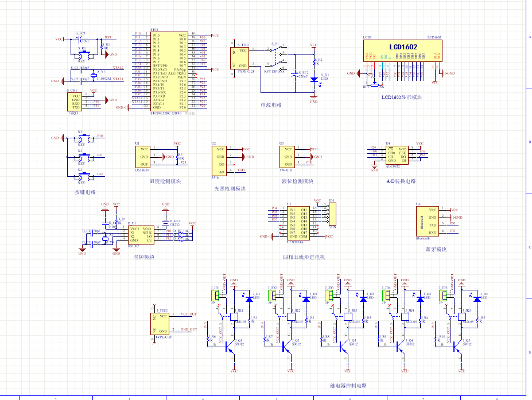This screenshot has width=532, height=400.
Task: Select the STC89C52RC microcontroller chip body
Action: tap(169, 71)
